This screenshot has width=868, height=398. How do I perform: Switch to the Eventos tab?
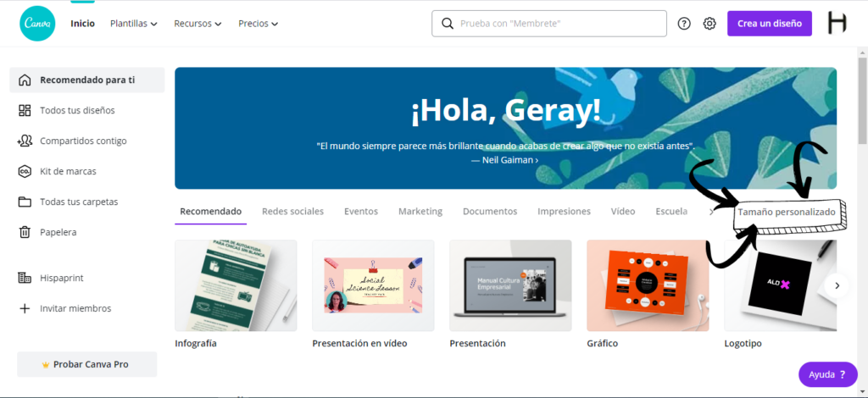361,212
